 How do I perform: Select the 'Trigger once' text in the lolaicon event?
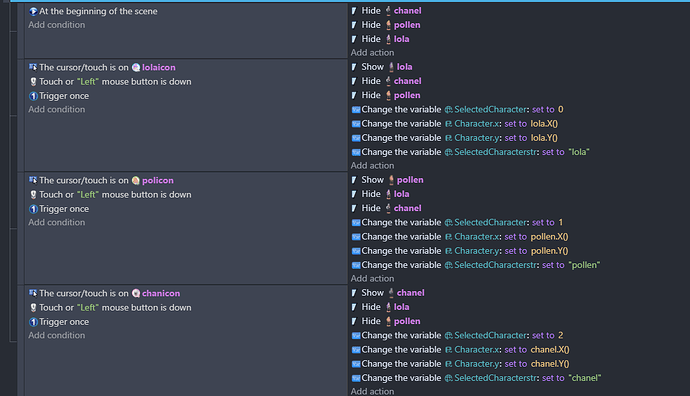coord(64,96)
